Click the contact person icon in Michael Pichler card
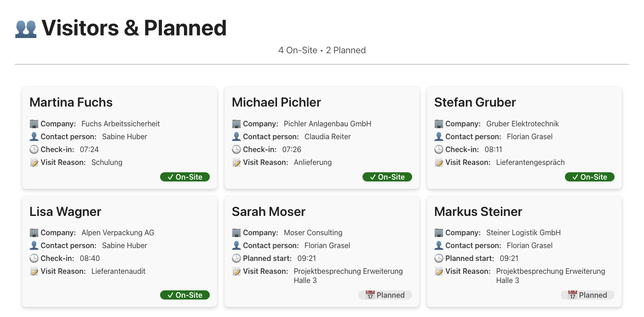Image resolution: width=644 pixels, height=317 pixels. (x=236, y=136)
